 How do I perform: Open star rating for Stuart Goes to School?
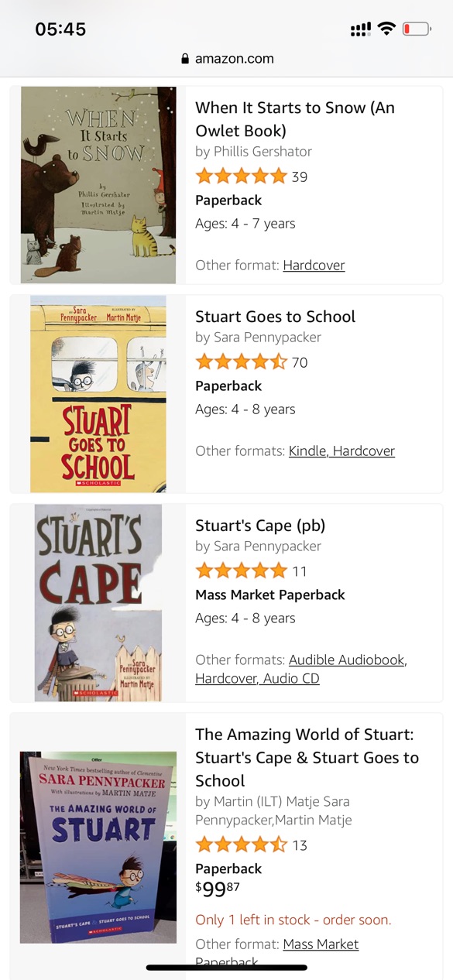242,362
